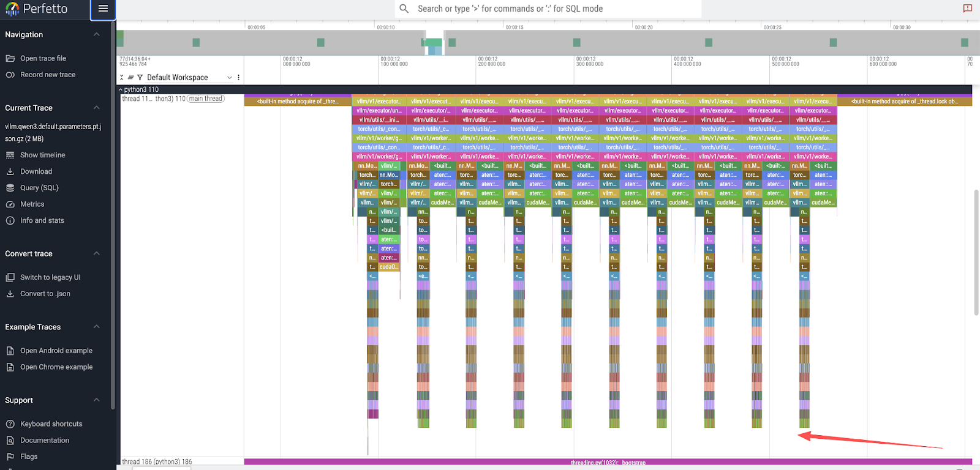This screenshot has width=980, height=470.
Task: Click Open Android example
Action: [56, 351]
